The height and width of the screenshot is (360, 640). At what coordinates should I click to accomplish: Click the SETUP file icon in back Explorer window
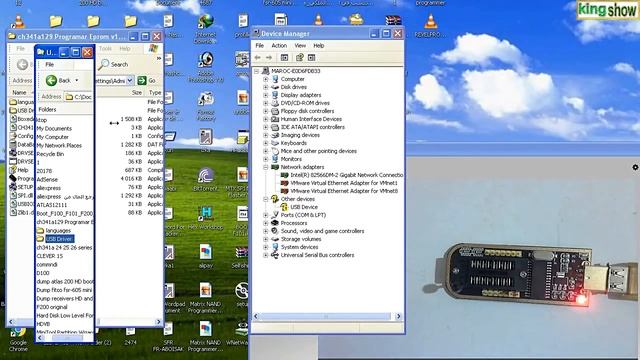point(13,187)
